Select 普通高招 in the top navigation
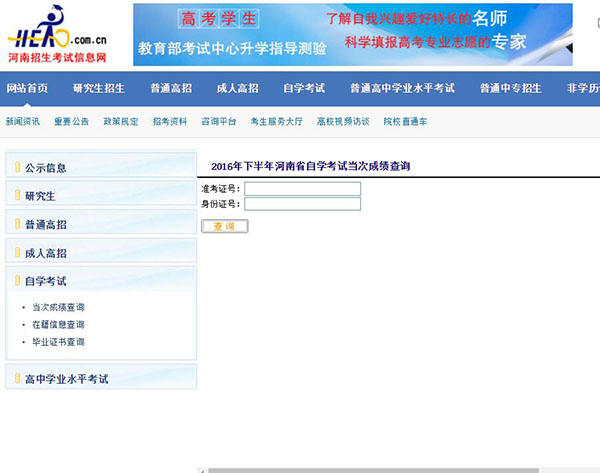The width and height of the screenshot is (600, 473). coord(171,88)
